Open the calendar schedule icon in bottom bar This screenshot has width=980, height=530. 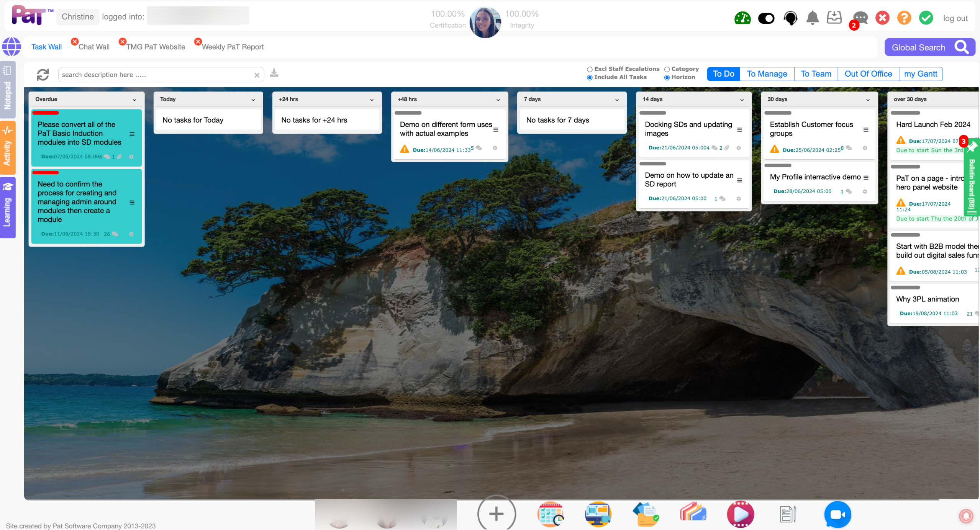pyautogui.click(x=550, y=514)
